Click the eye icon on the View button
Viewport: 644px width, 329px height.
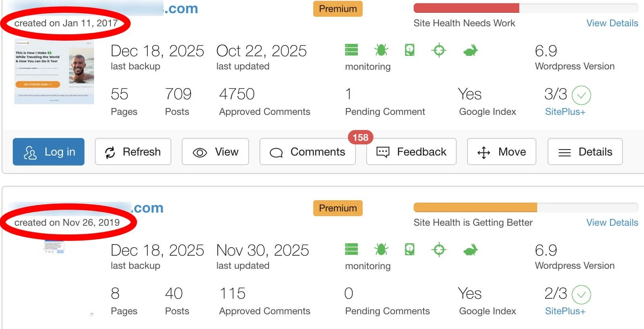point(199,152)
